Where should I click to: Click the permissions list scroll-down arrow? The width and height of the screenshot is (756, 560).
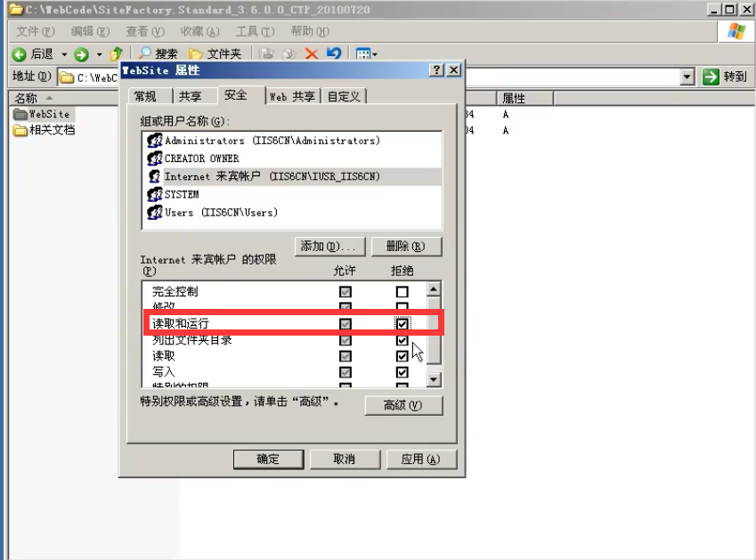pyautogui.click(x=434, y=379)
